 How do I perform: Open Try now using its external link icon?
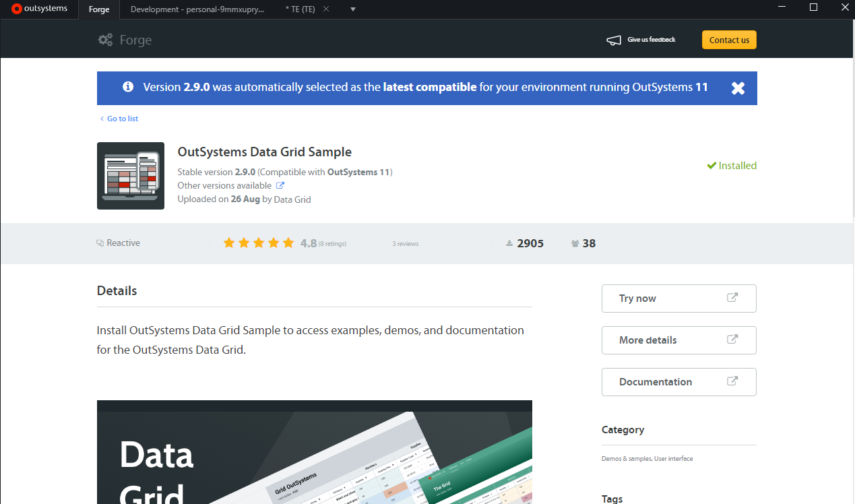click(x=732, y=298)
